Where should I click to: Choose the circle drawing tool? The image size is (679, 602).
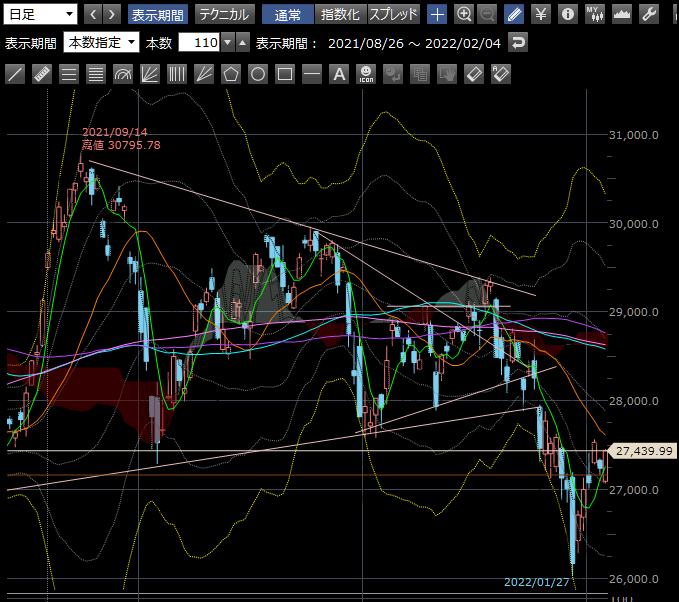(x=258, y=74)
